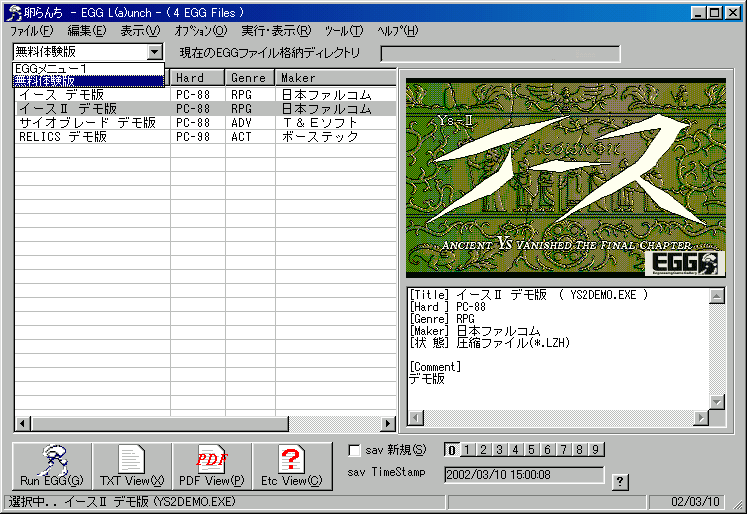Select save slot 1
The width and height of the screenshot is (747, 514).
pyautogui.click(x=467, y=450)
